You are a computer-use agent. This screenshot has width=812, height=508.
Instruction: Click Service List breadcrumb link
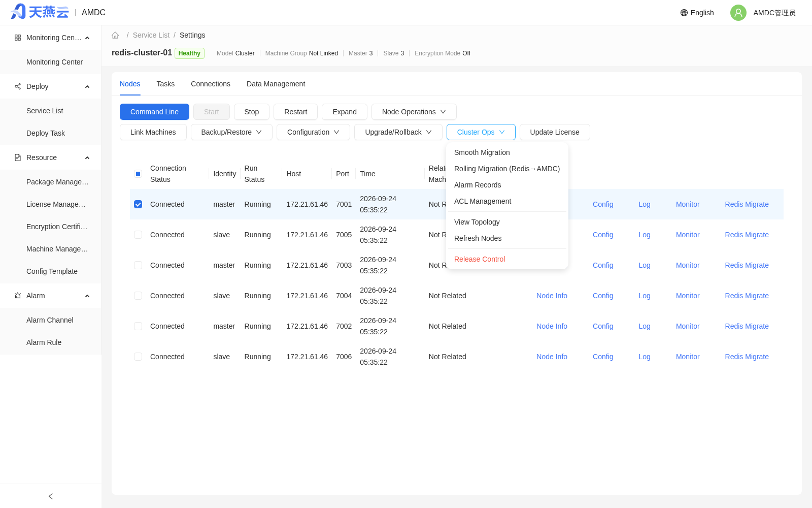(151, 35)
